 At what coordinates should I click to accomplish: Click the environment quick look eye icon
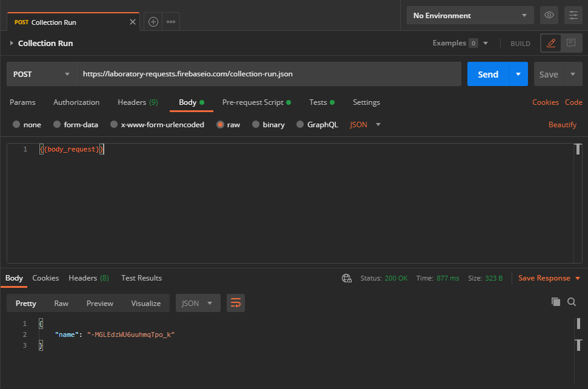point(549,15)
